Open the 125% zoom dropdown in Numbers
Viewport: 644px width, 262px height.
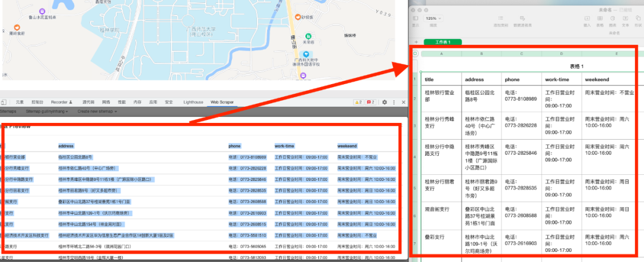(434, 19)
